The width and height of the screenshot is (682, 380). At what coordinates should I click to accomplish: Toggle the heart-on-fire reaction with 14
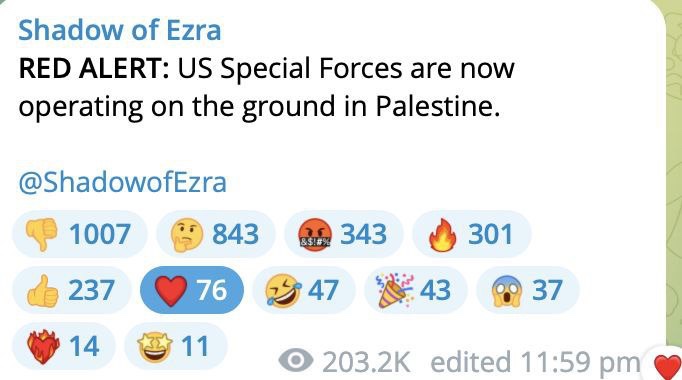64,346
